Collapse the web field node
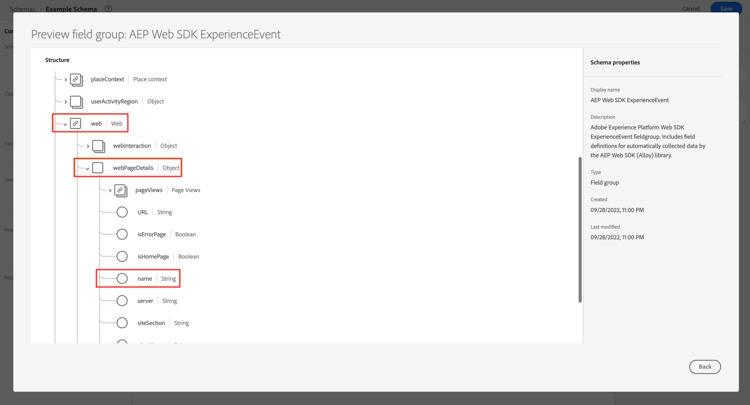750x405 pixels. (65, 124)
